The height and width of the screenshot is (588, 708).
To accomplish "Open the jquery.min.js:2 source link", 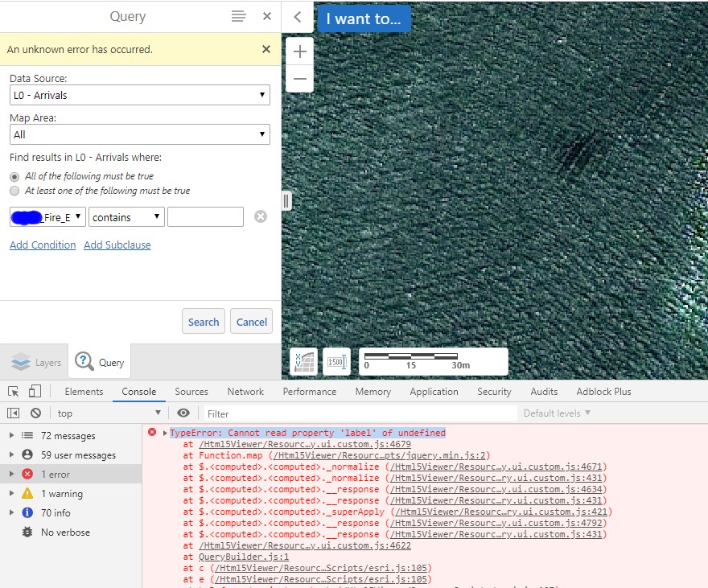I will [x=379, y=455].
